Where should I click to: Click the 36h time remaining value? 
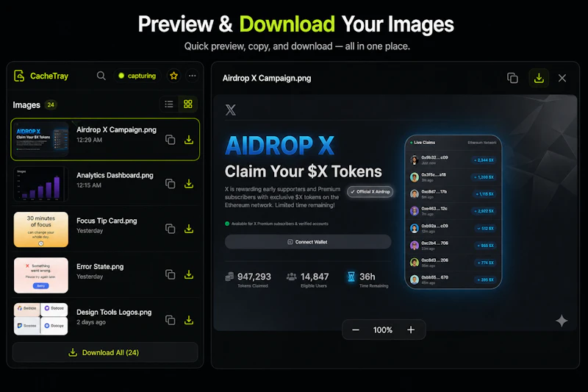pos(367,277)
